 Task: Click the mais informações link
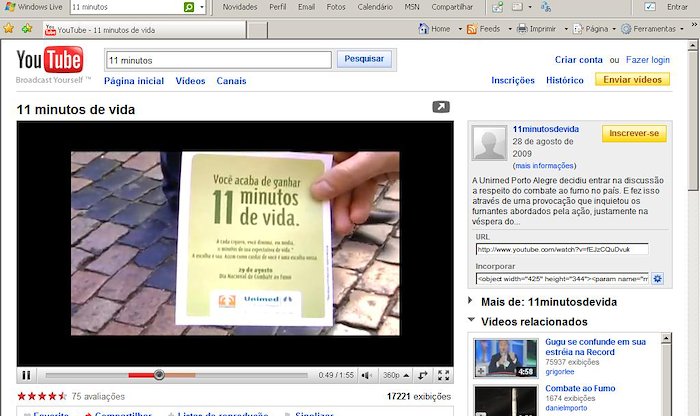tap(544, 166)
